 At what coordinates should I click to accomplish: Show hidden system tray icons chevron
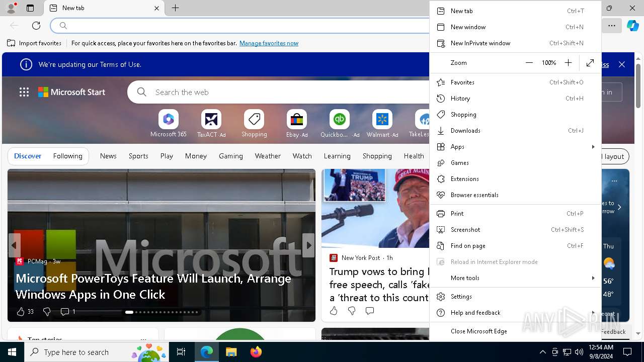tap(542, 352)
